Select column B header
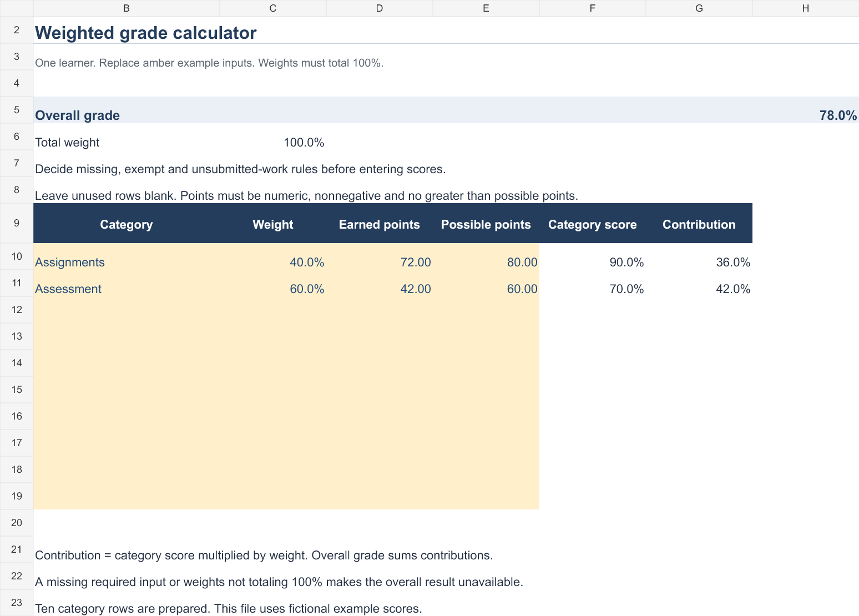Viewport: 859px width, 616px height. tap(127, 8)
